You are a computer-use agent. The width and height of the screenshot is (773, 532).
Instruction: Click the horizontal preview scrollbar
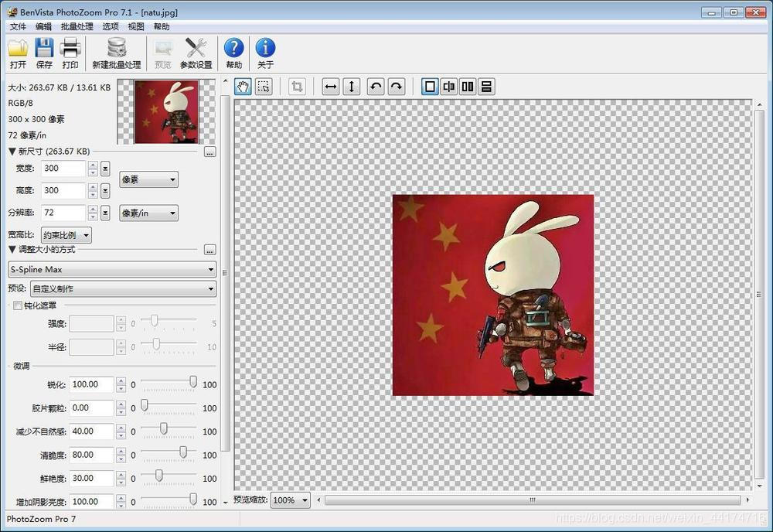(533, 500)
